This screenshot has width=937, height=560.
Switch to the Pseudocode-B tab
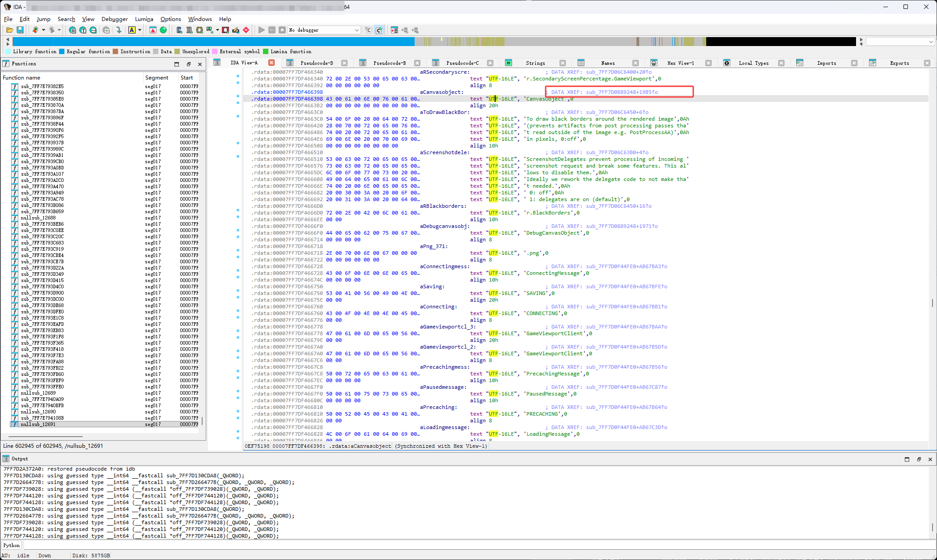tap(389, 63)
